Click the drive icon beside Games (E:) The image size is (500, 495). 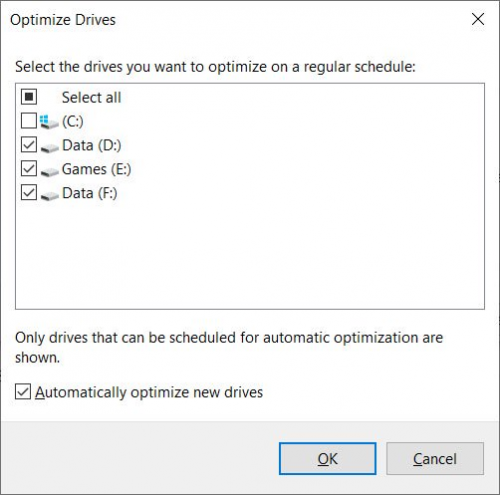pyautogui.click(x=50, y=171)
